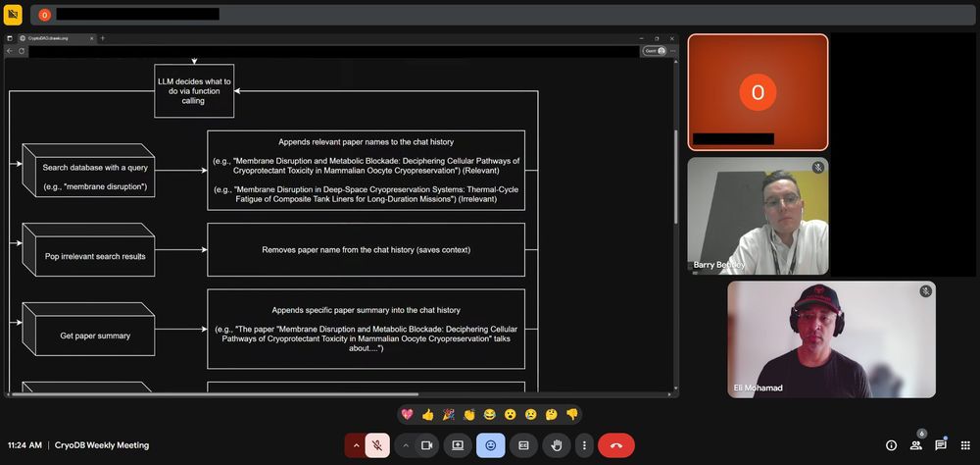Toggle the reactions bar smiley button
This screenshot has height=465, width=980.
pos(491,445)
